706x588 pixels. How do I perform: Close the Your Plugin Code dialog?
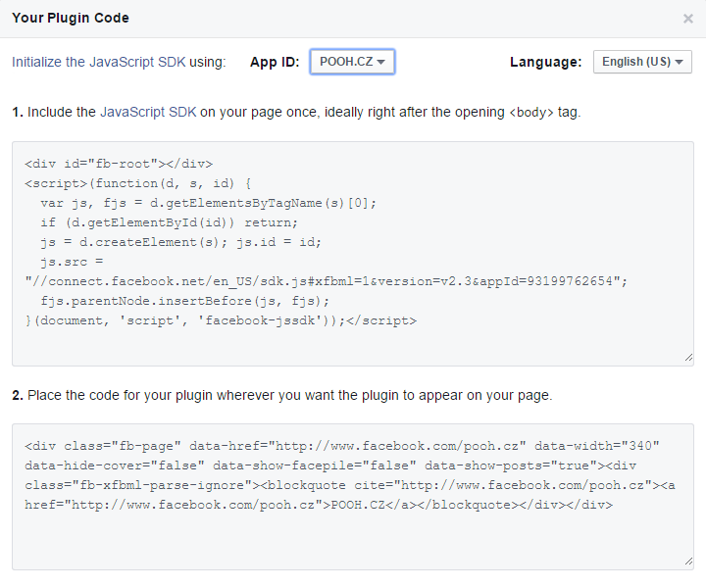coord(687,19)
